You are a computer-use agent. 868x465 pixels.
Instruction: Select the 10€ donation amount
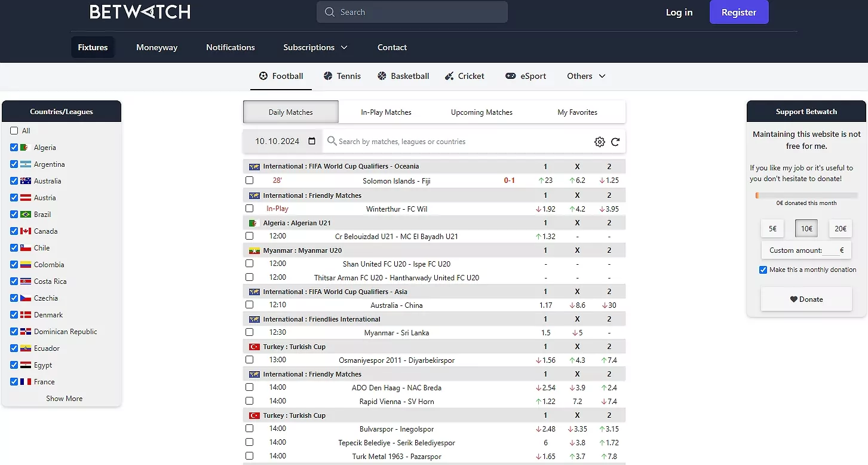[806, 228]
